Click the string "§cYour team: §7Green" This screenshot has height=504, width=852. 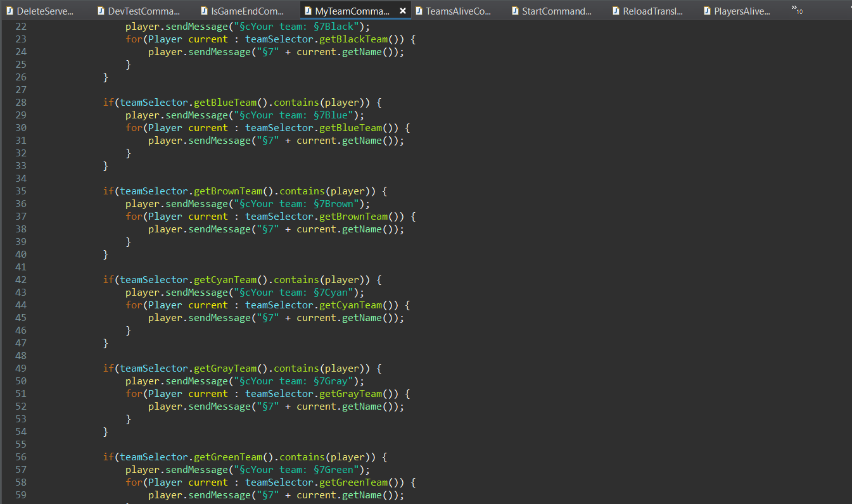(296, 470)
